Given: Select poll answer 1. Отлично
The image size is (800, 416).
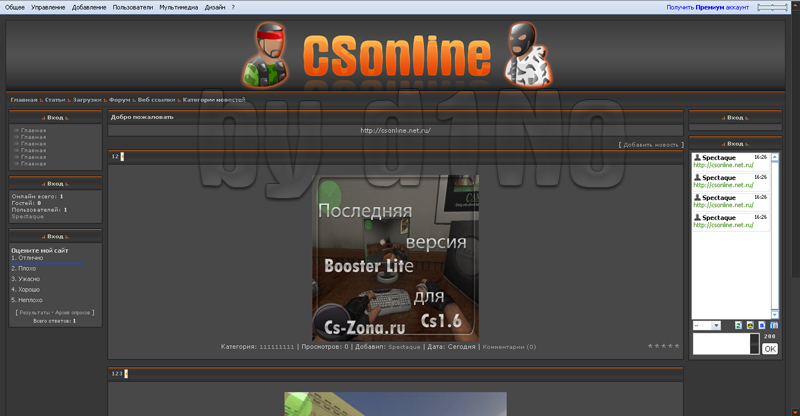Looking at the screenshot, I should [x=27, y=258].
